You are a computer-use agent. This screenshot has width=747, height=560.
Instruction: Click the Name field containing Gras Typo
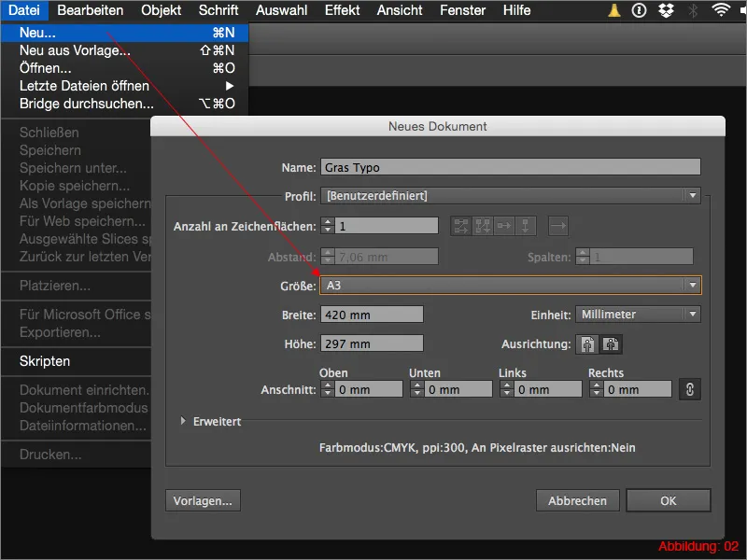click(510, 167)
